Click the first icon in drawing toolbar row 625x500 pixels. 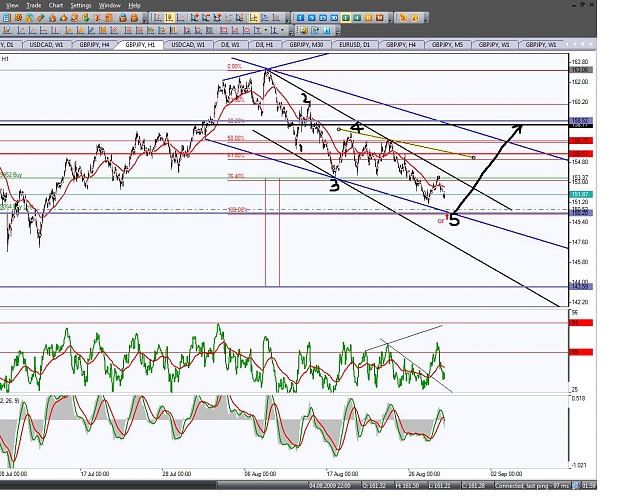tap(7, 30)
